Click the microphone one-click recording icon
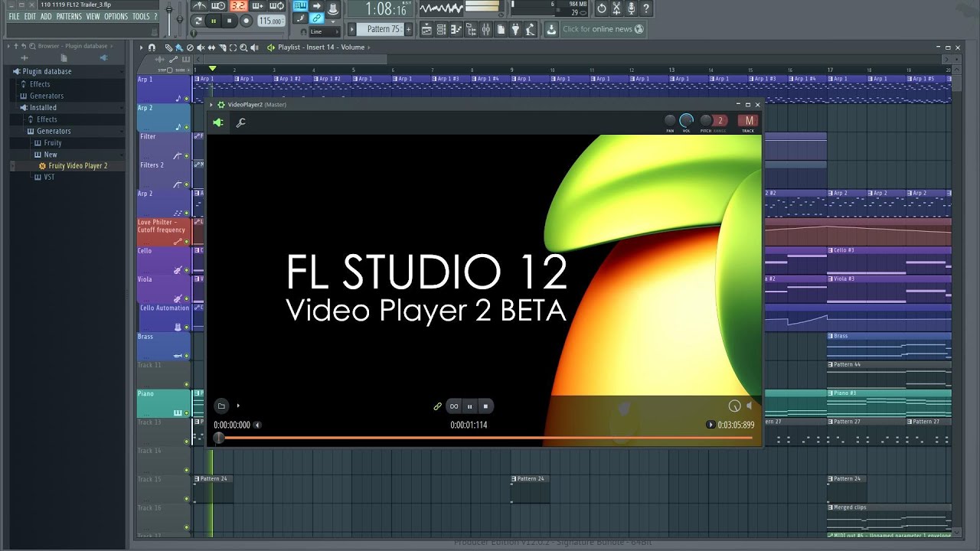 coord(631,8)
